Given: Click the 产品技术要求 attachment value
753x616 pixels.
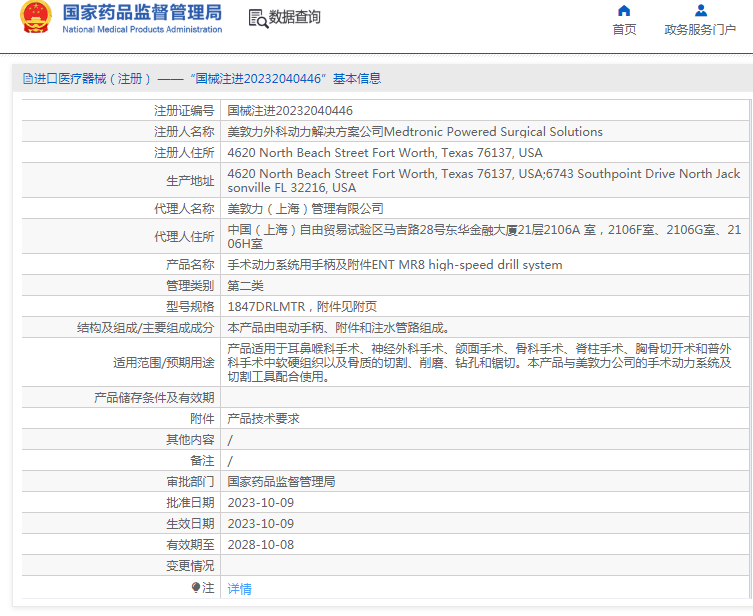Looking at the screenshot, I should coord(263,419).
